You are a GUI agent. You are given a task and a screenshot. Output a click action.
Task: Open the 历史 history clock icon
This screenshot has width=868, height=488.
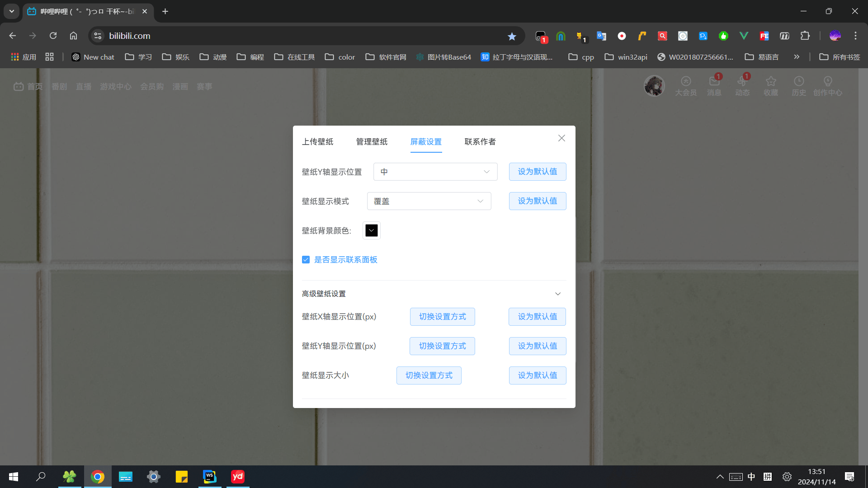point(799,82)
